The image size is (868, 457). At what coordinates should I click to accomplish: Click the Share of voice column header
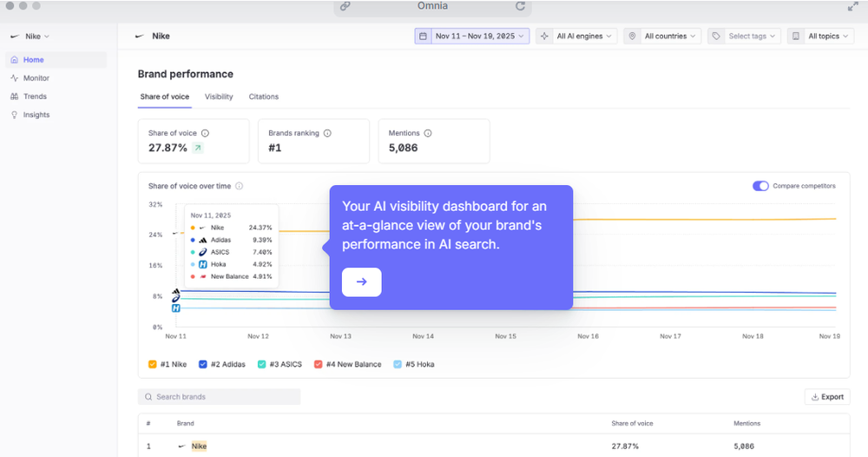coord(632,423)
